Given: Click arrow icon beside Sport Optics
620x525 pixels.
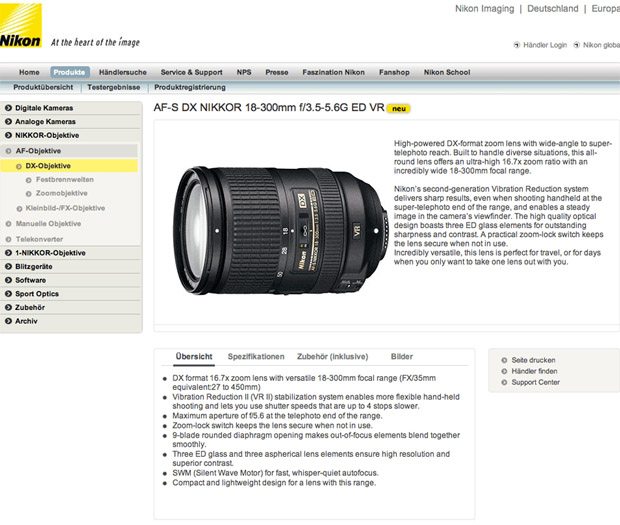Looking at the screenshot, I should [8, 294].
